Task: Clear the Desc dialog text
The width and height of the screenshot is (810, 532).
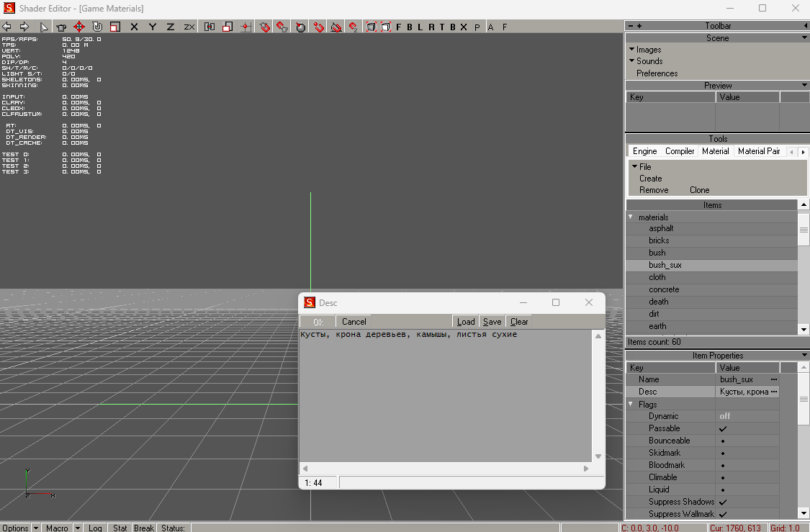Action: [x=519, y=322]
